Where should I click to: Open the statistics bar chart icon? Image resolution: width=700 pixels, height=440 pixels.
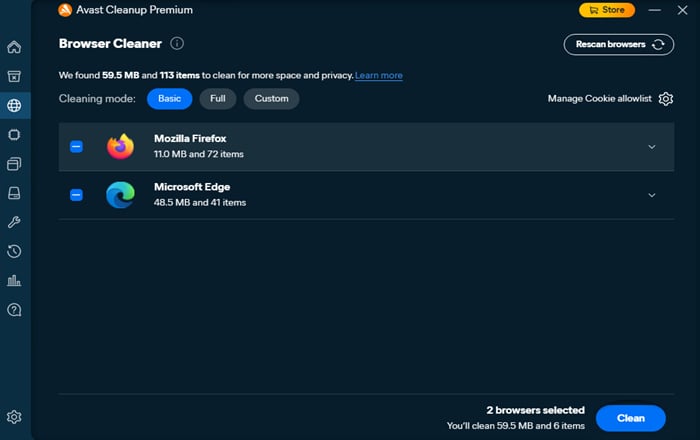click(x=14, y=280)
